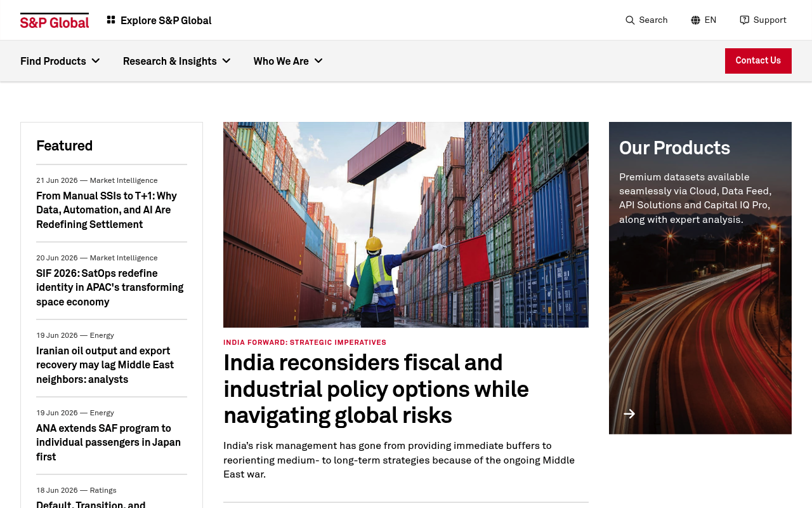Open article ANA extends SAF program
The image size is (812, 508).
[108, 443]
